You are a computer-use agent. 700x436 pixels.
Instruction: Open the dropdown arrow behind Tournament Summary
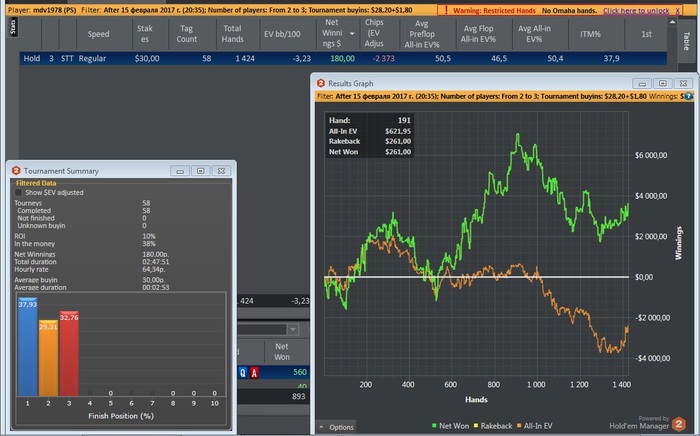(x=292, y=329)
